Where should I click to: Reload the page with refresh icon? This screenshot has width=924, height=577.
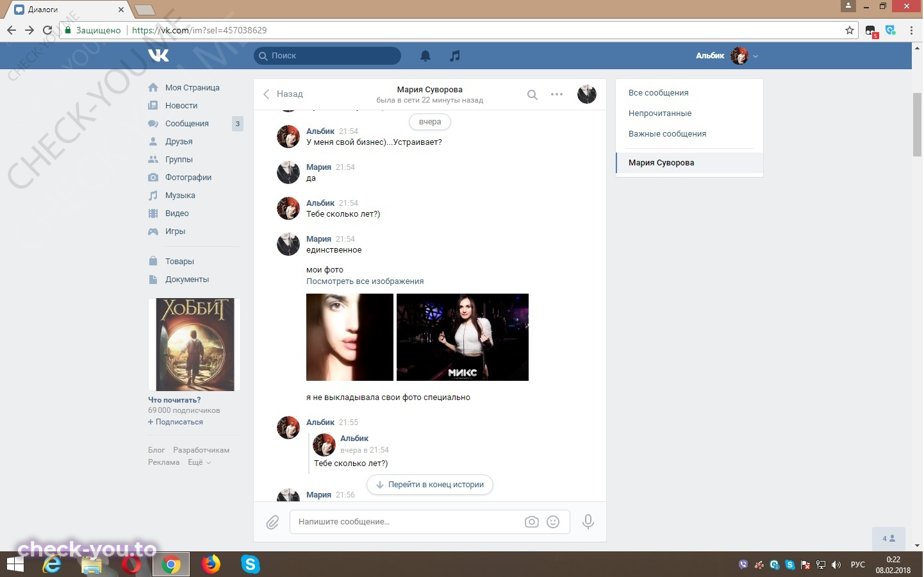click(x=47, y=30)
